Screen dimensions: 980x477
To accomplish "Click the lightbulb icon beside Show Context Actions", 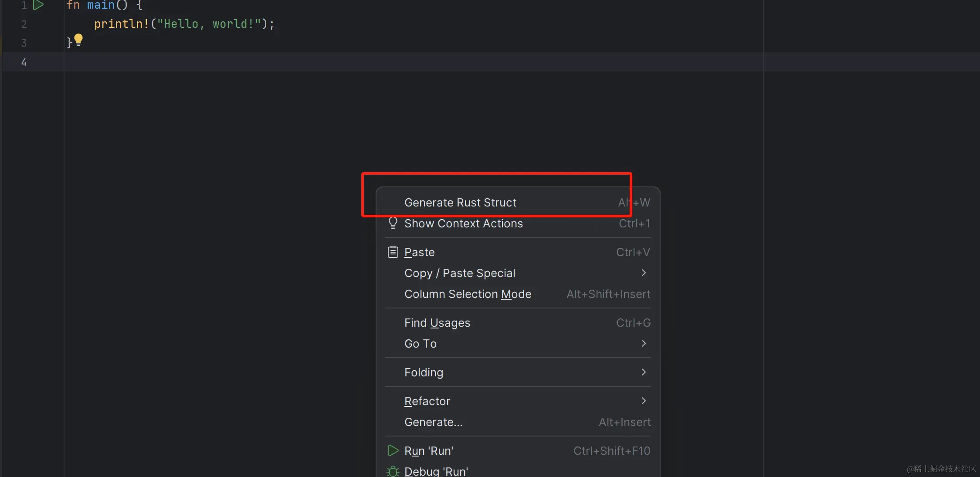I will click(393, 223).
